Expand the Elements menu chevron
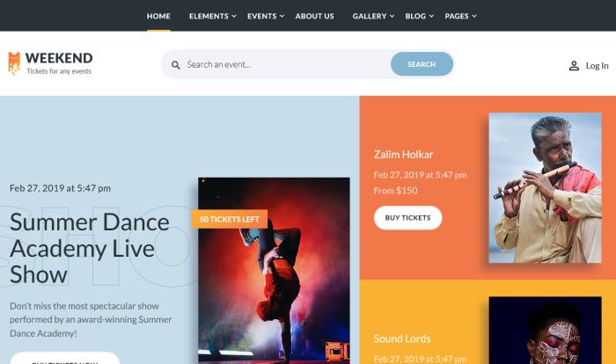Viewport: 616px width, 364px height. 234,16
